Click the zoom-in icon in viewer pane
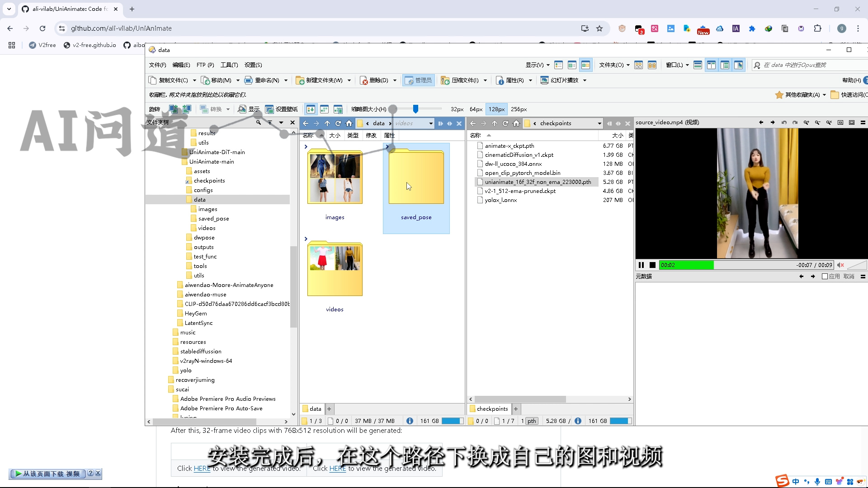The width and height of the screenshot is (868, 488). pyautogui.click(x=806, y=122)
